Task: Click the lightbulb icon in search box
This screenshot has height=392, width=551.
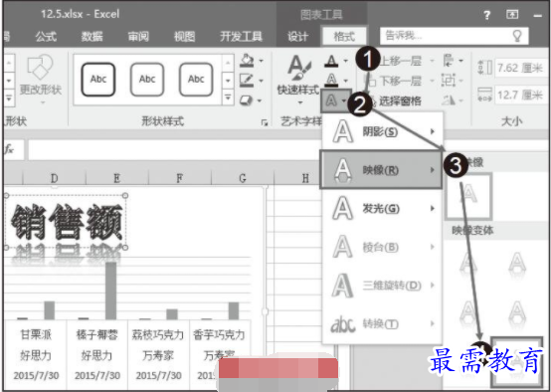Action: tap(517, 36)
